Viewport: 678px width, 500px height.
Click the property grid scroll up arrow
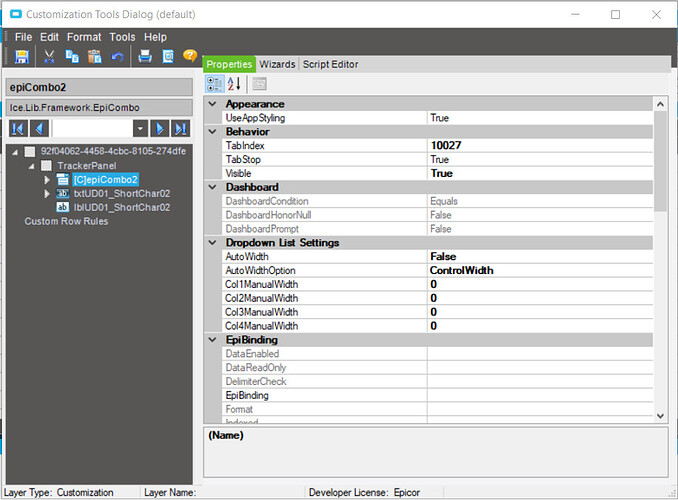pyautogui.click(x=660, y=104)
